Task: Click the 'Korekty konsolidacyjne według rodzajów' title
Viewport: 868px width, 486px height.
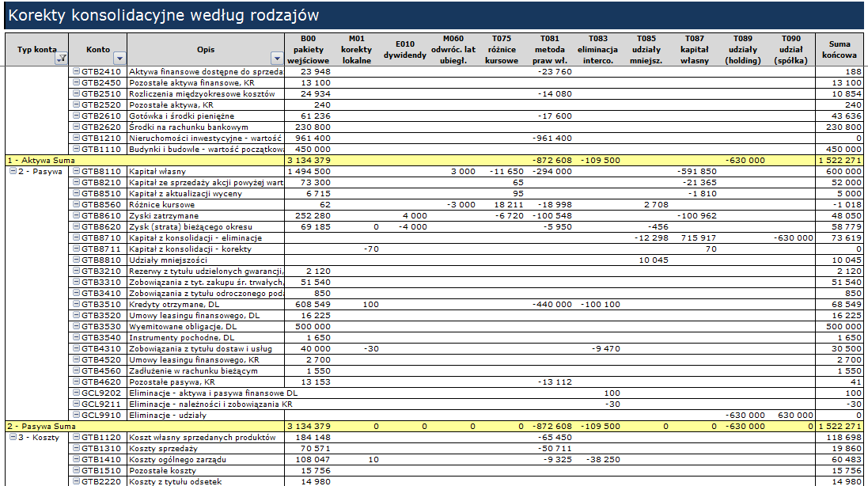Action: [163, 15]
